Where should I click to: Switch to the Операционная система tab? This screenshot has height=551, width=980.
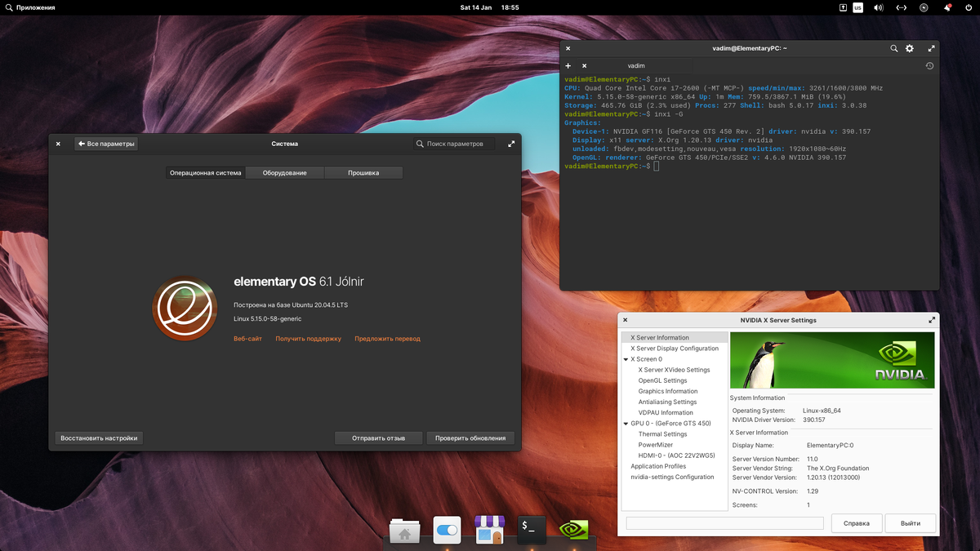tap(206, 173)
